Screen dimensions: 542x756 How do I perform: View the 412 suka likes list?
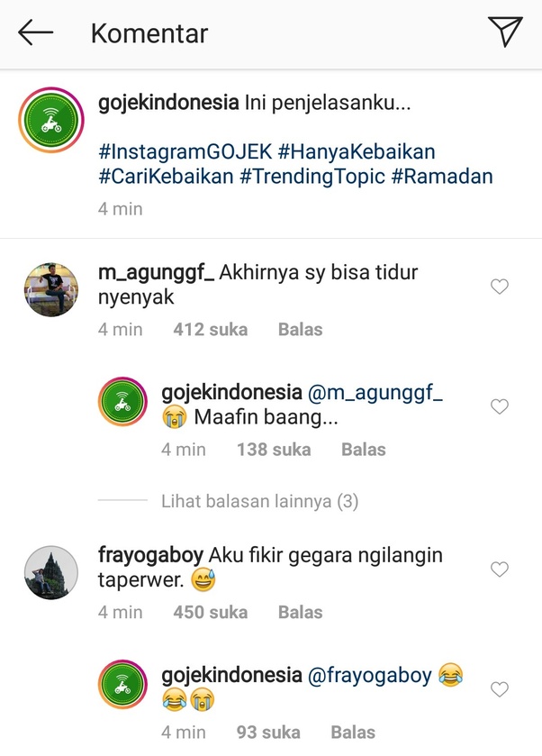click(211, 329)
